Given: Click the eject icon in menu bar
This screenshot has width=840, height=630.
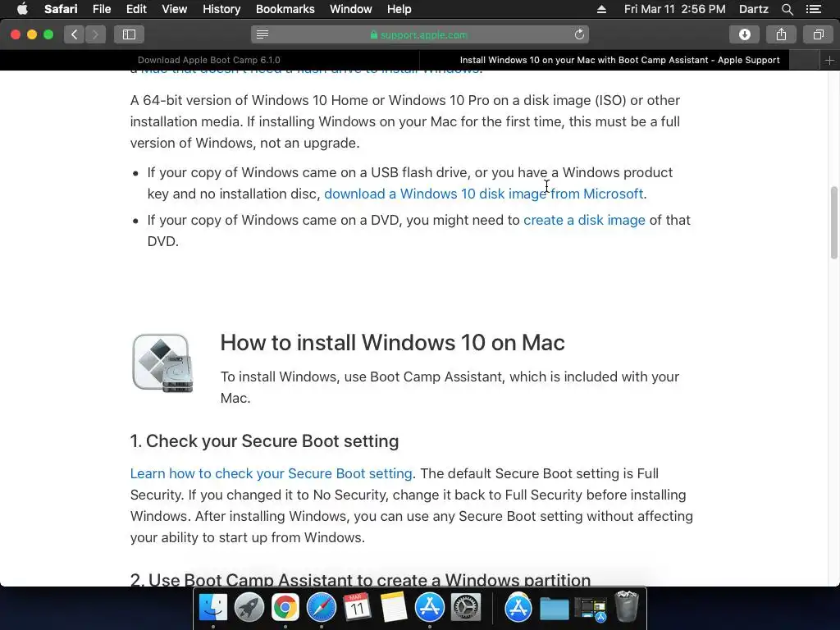Looking at the screenshot, I should click(x=601, y=9).
